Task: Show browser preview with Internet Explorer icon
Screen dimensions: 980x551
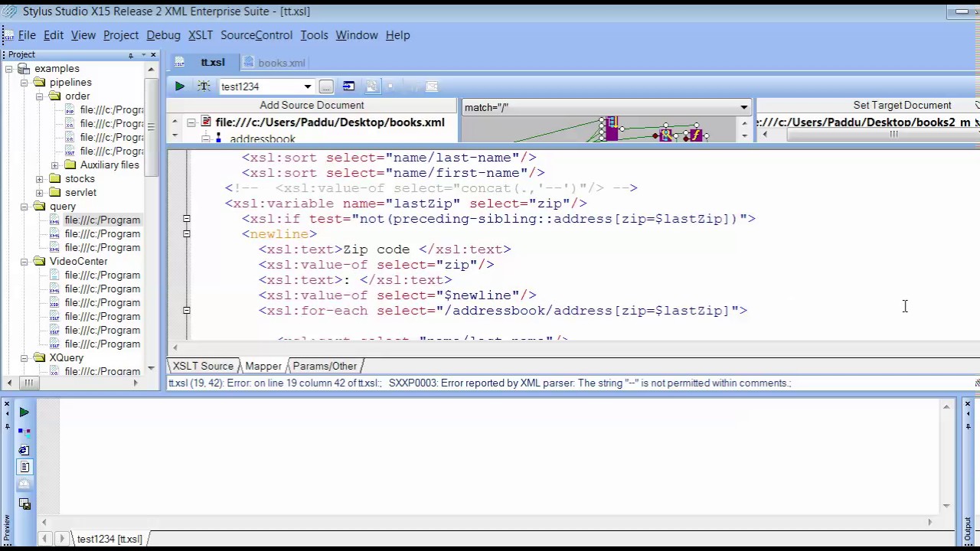Action: 24,450
